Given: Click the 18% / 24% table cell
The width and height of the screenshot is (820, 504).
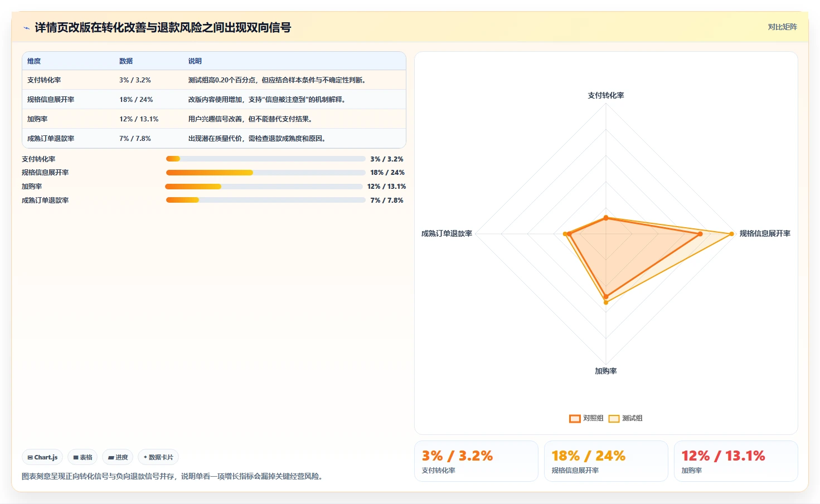Looking at the screenshot, I should 136,100.
